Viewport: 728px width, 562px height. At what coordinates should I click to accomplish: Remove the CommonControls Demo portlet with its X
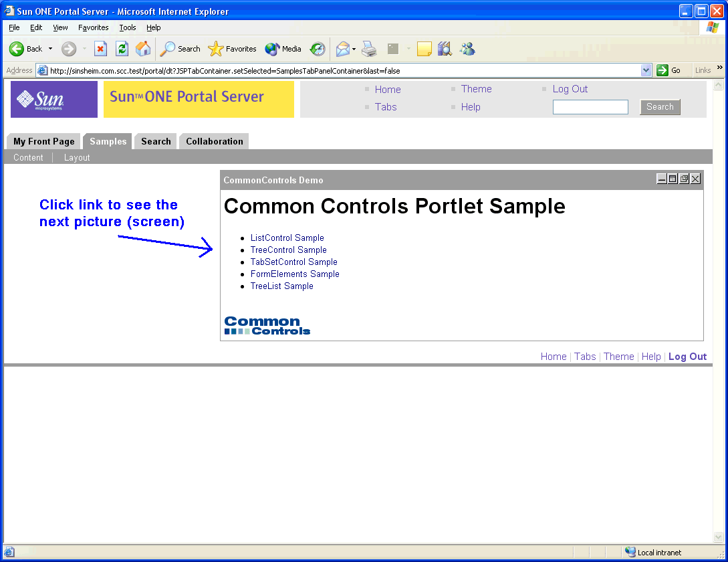(695, 179)
